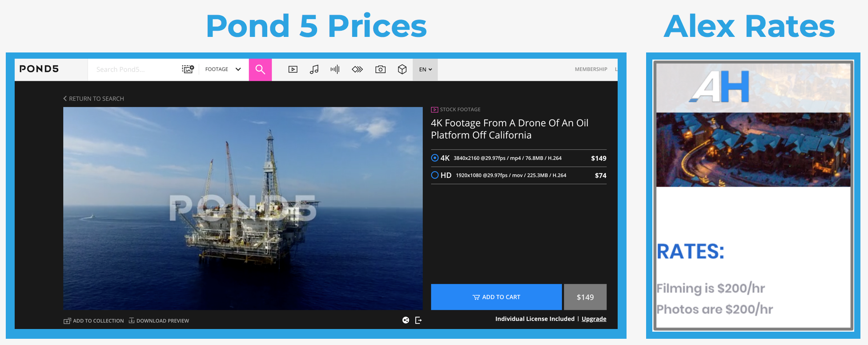
Task: Open the 3D models cube icon
Action: click(x=402, y=69)
